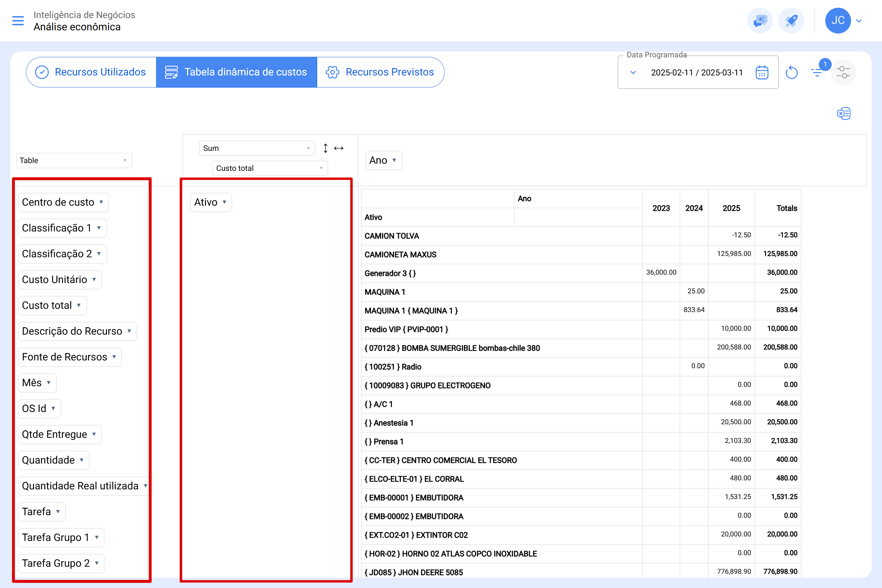The width and height of the screenshot is (882, 588).
Task: Click the Inteligência de Negócios breadcrumb text
Action: tap(84, 15)
